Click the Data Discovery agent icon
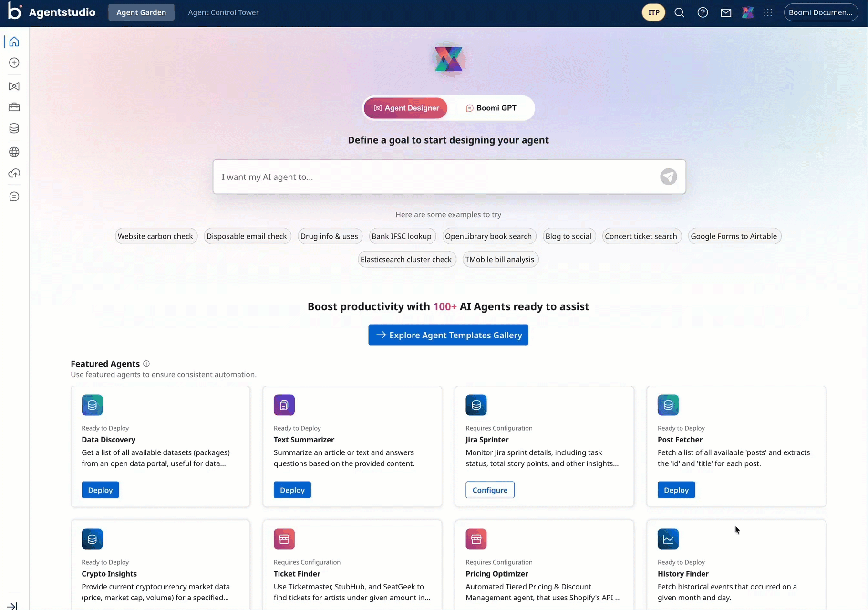Screen dimensions: 868x610 (x=92, y=405)
